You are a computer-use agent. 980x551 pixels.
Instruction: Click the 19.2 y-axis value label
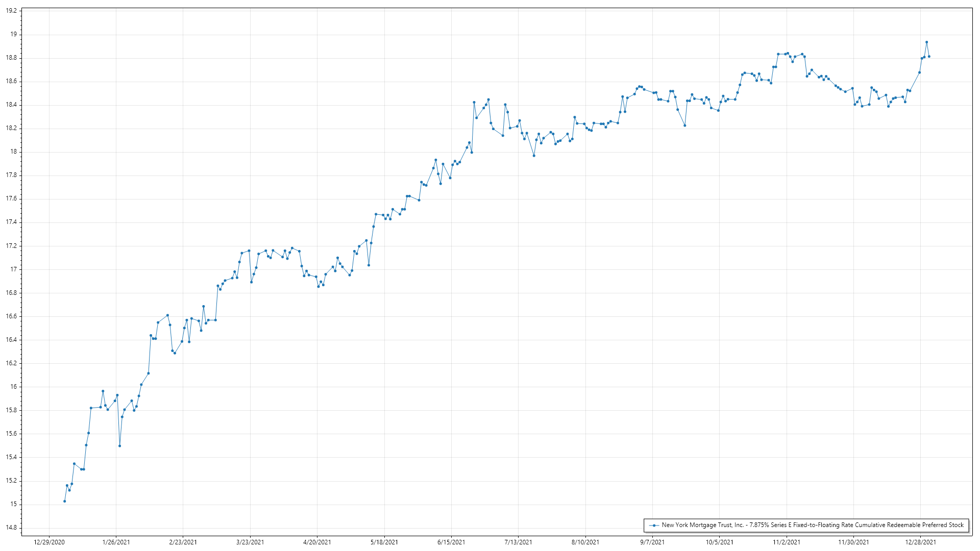[11, 11]
